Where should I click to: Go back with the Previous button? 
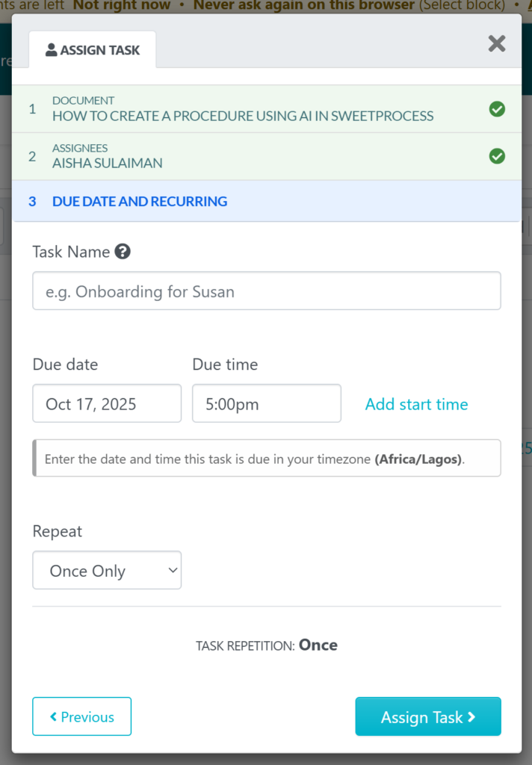(x=81, y=716)
